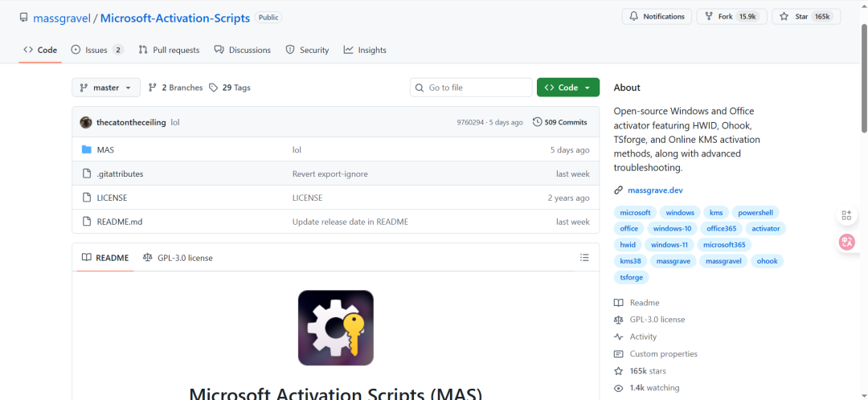Image resolution: width=868 pixels, height=400 pixels.
Task: Switch to the Code tab
Action: [x=40, y=50]
